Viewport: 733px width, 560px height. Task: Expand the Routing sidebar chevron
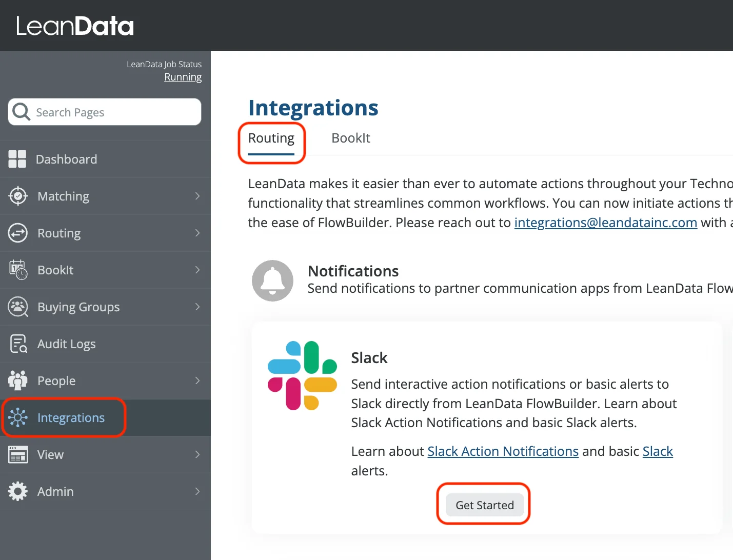[197, 233]
